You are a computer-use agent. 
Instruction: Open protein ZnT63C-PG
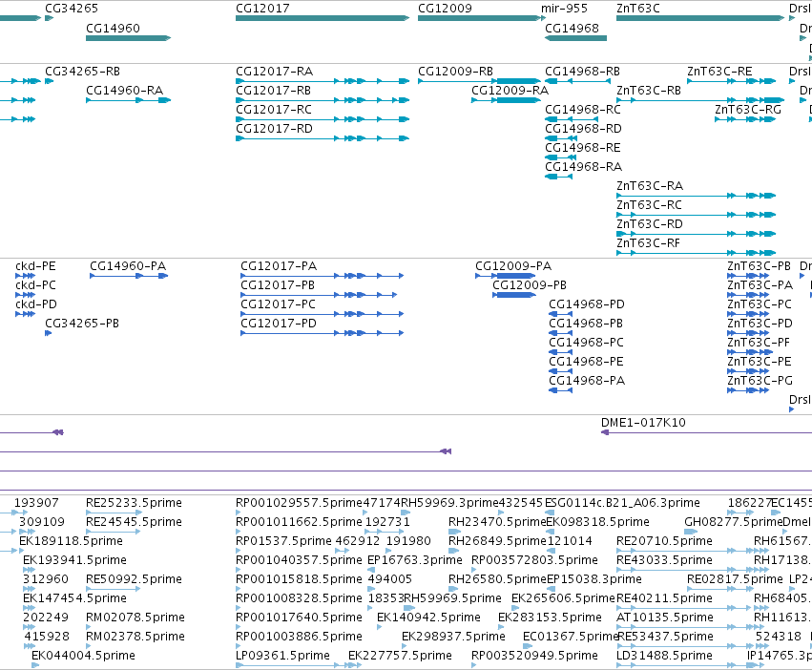tap(760, 381)
